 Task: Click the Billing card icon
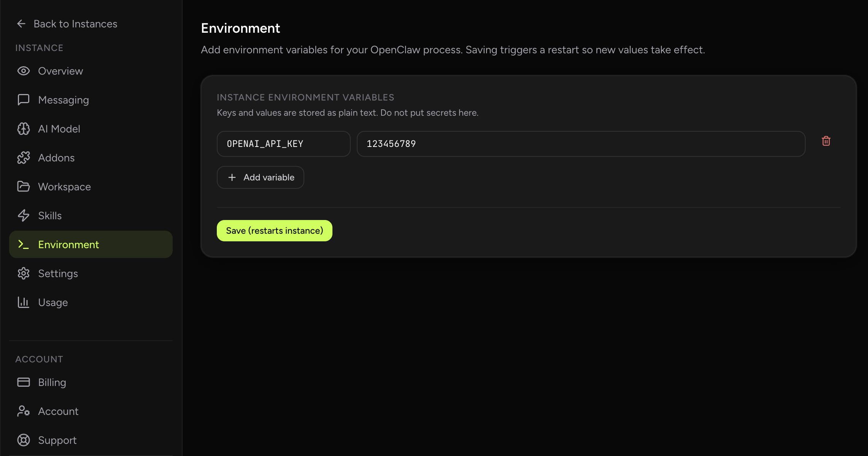click(x=23, y=382)
